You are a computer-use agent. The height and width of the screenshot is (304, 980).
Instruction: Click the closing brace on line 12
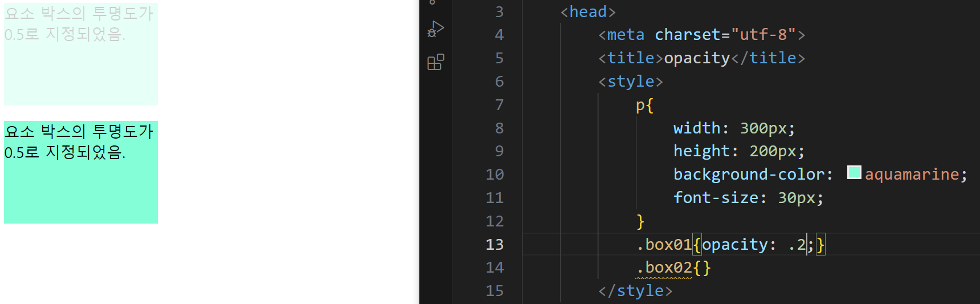click(640, 221)
